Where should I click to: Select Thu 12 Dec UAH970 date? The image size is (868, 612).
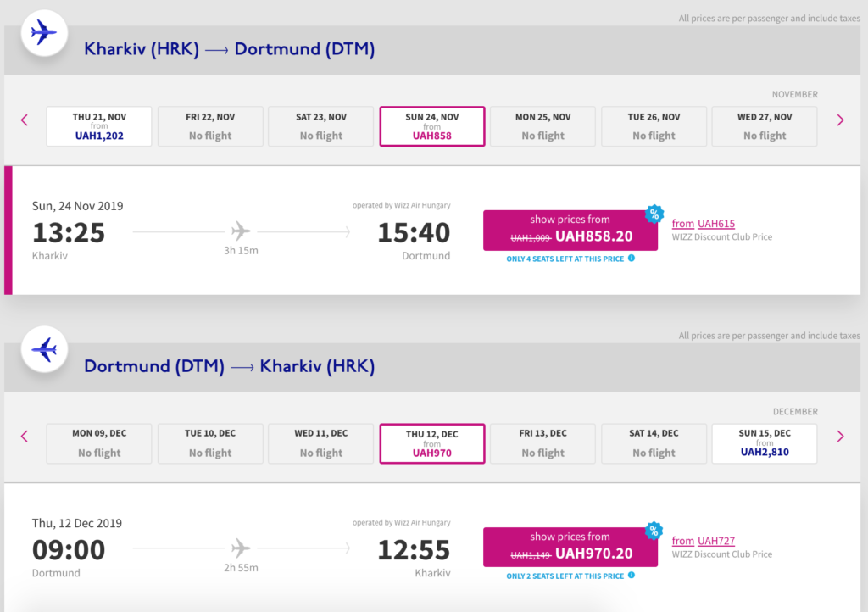(x=432, y=443)
